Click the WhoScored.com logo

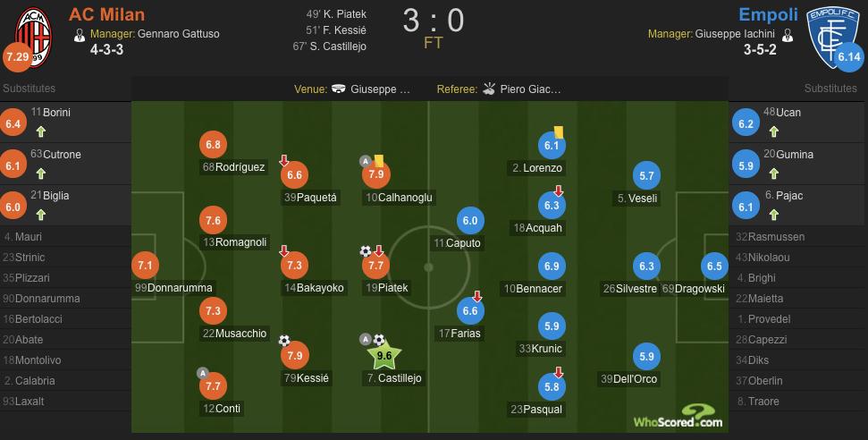tap(677, 421)
